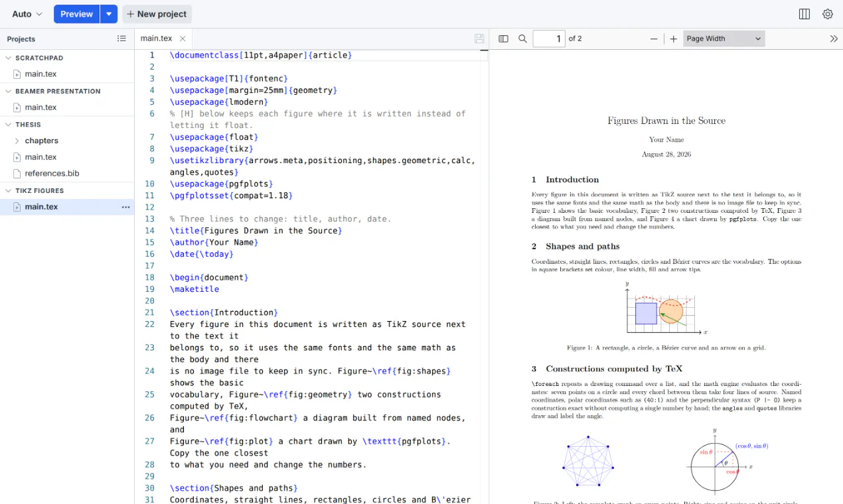This screenshot has height=504, width=843.
Task: Click 'Your Name' in the PDF
Action: pos(666,140)
